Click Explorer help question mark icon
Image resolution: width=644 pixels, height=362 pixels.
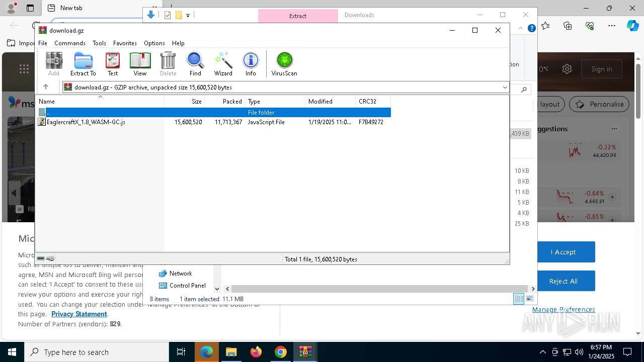tap(531, 29)
